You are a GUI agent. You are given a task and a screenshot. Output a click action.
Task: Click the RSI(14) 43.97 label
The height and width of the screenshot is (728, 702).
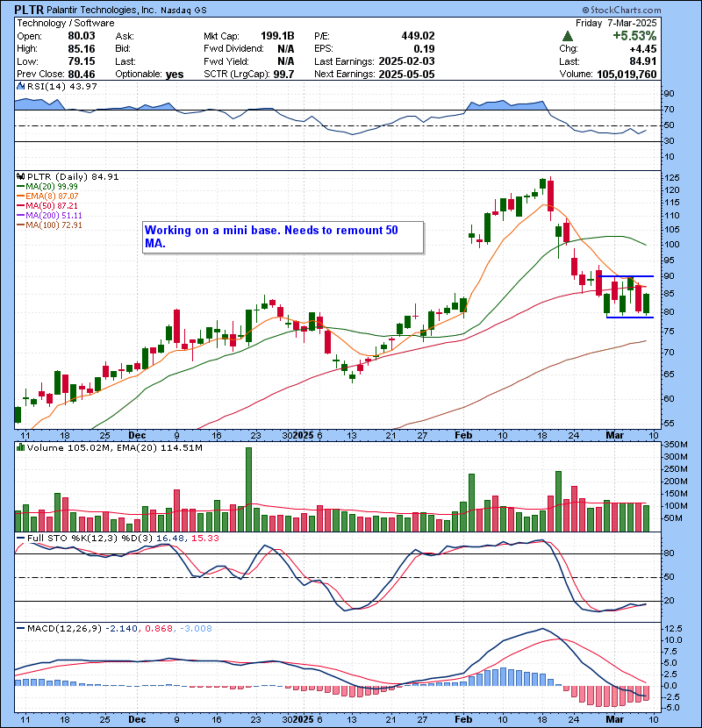tap(62, 86)
